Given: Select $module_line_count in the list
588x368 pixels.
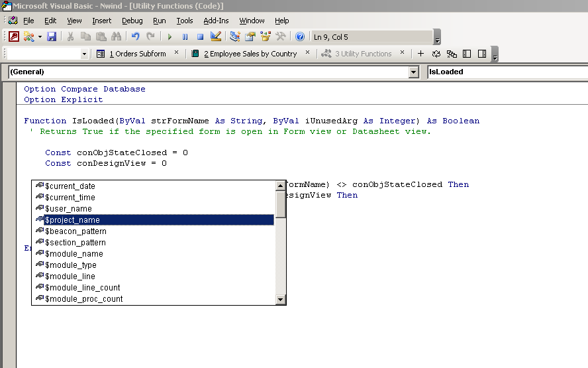Looking at the screenshot, I should pos(154,288).
